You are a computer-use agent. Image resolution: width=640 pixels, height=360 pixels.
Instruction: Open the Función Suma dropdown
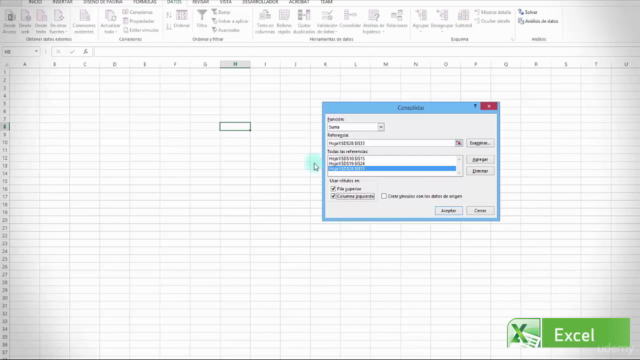coord(381,127)
